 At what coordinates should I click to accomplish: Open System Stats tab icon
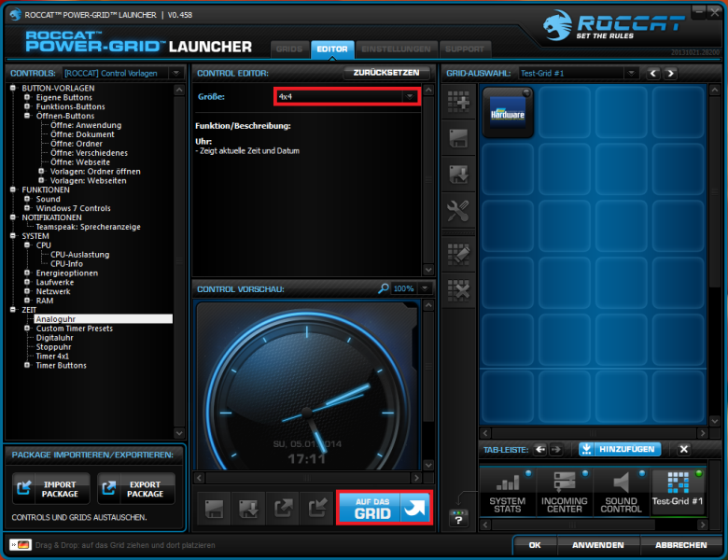tap(508, 492)
